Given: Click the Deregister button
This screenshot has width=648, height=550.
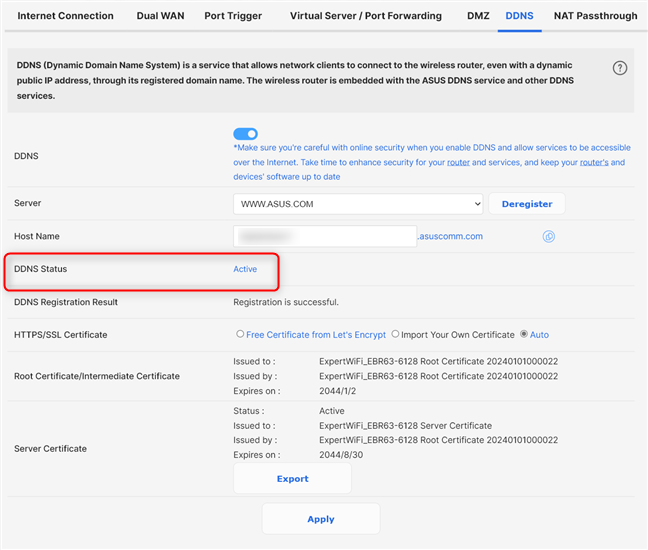Looking at the screenshot, I should click(526, 204).
